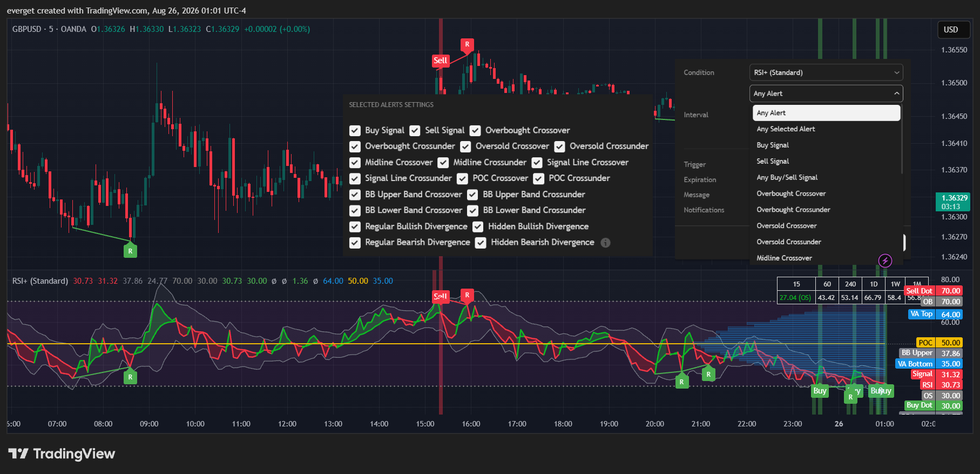Choose Buy Signal from dropdown list
Image resolution: width=980 pixels, height=474 pixels.
tap(826, 145)
